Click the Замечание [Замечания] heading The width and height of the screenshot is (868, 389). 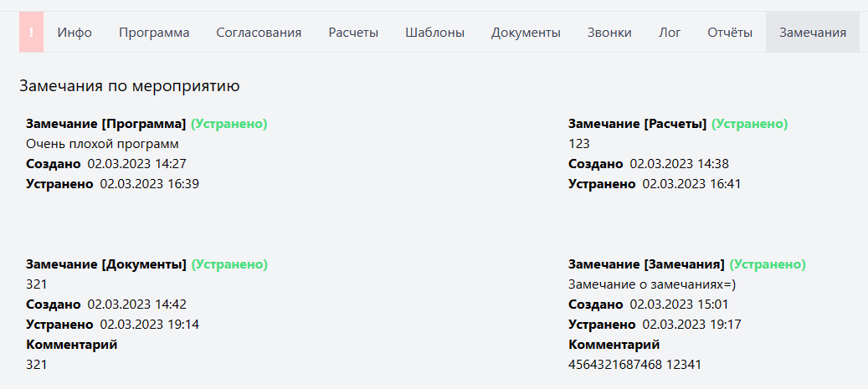coord(646,264)
